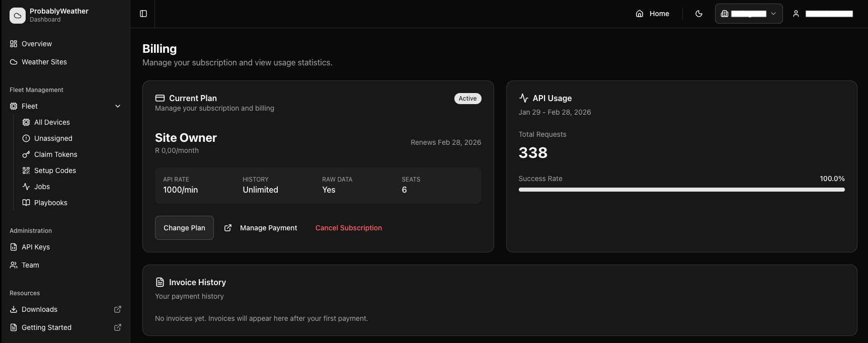Select All Devices under Fleet

[52, 122]
